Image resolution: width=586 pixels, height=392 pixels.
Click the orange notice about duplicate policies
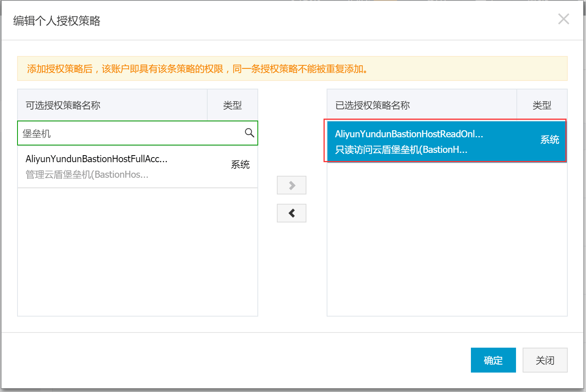[292, 69]
